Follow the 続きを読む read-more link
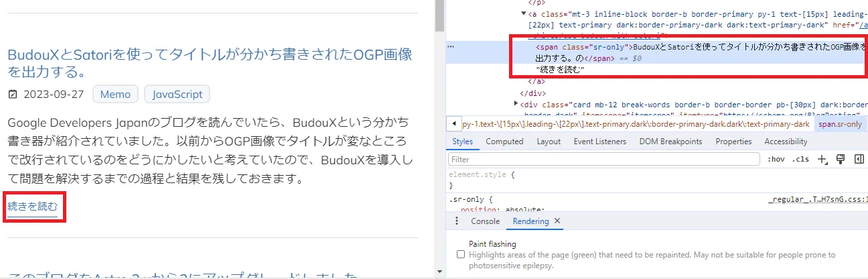The image size is (868, 279). tap(33, 206)
